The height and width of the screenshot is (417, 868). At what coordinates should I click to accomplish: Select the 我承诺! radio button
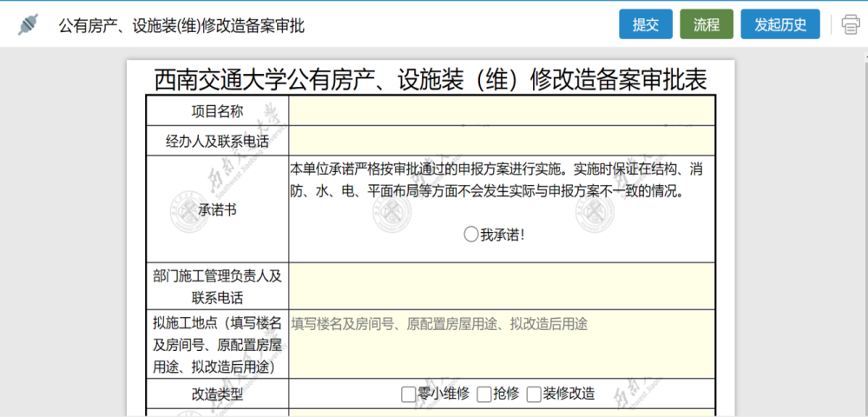[x=470, y=235]
